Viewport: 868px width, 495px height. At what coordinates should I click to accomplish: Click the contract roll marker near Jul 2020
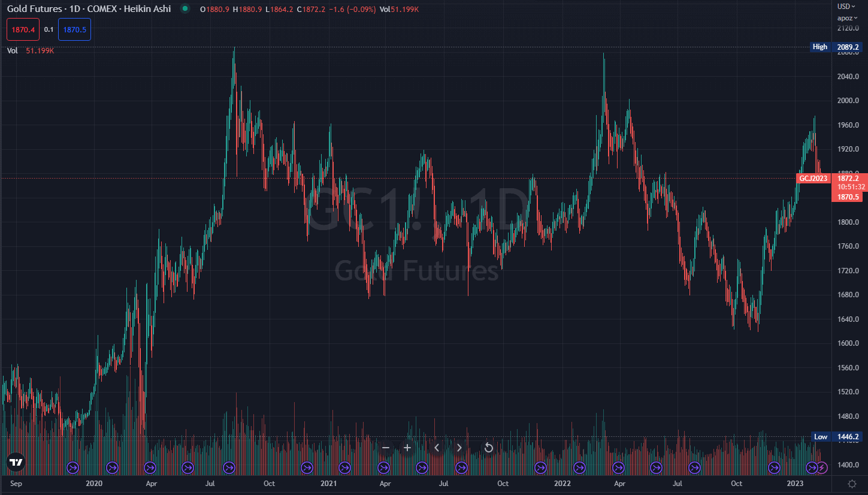[x=229, y=467]
